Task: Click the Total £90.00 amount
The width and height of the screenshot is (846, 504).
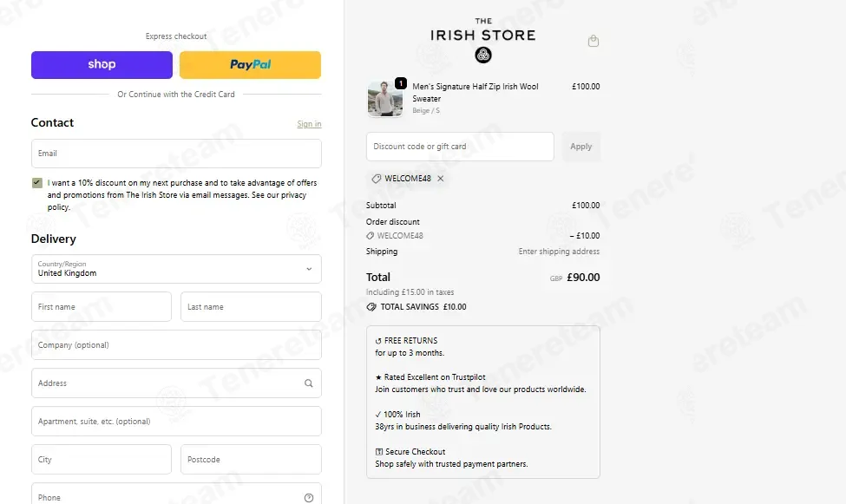Action: 583,278
